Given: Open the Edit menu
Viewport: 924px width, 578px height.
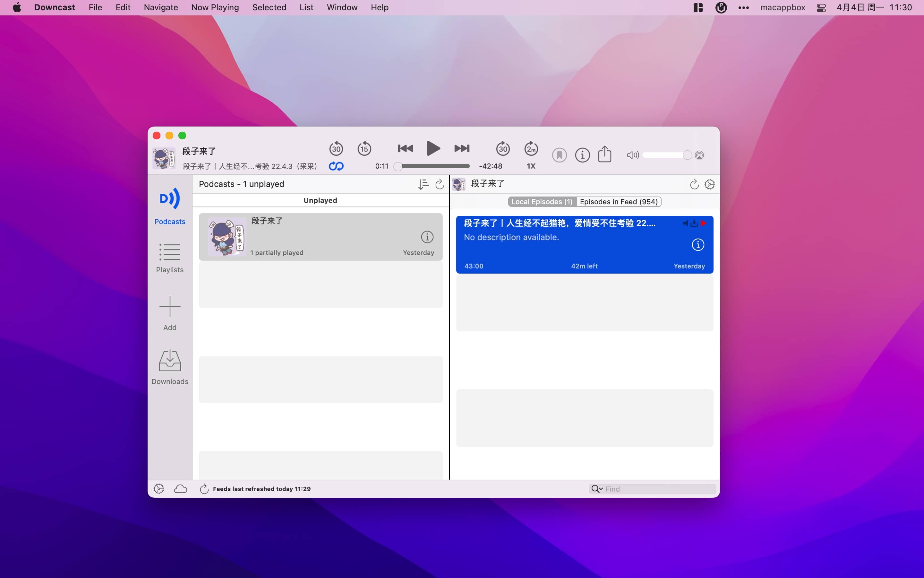Looking at the screenshot, I should click(123, 7).
